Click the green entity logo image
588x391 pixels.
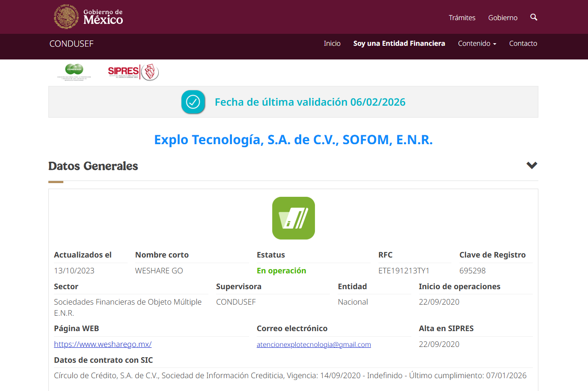pos(293,218)
